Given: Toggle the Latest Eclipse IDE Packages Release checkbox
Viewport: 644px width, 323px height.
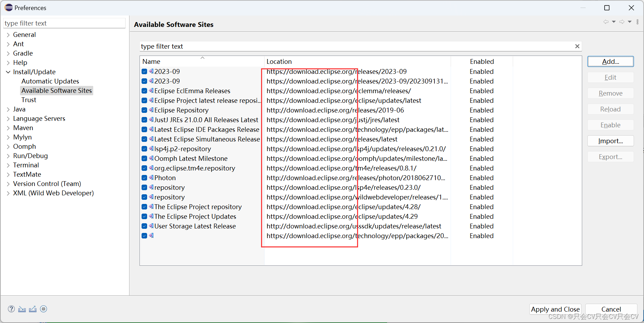Looking at the screenshot, I should pos(144,129).
